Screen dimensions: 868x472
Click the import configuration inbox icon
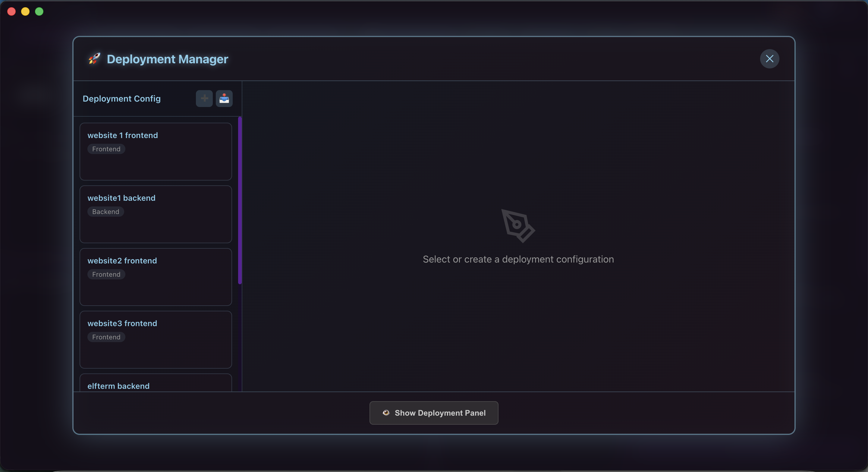coord(224,98)
